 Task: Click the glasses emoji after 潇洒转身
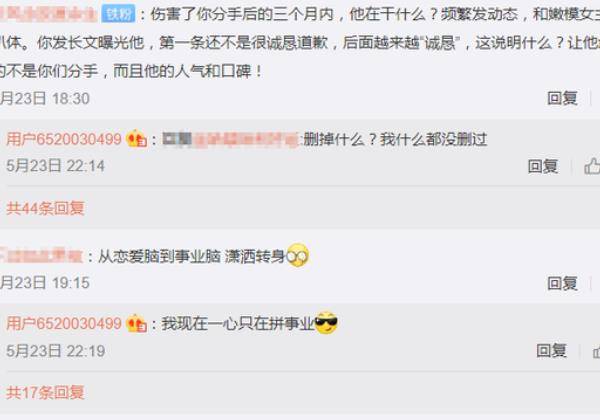point(298,255)
